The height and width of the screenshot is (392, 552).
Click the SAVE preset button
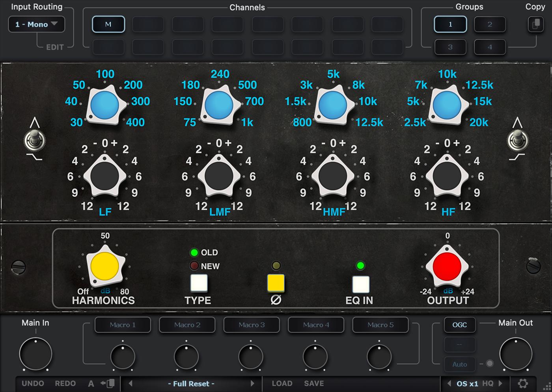314,383
